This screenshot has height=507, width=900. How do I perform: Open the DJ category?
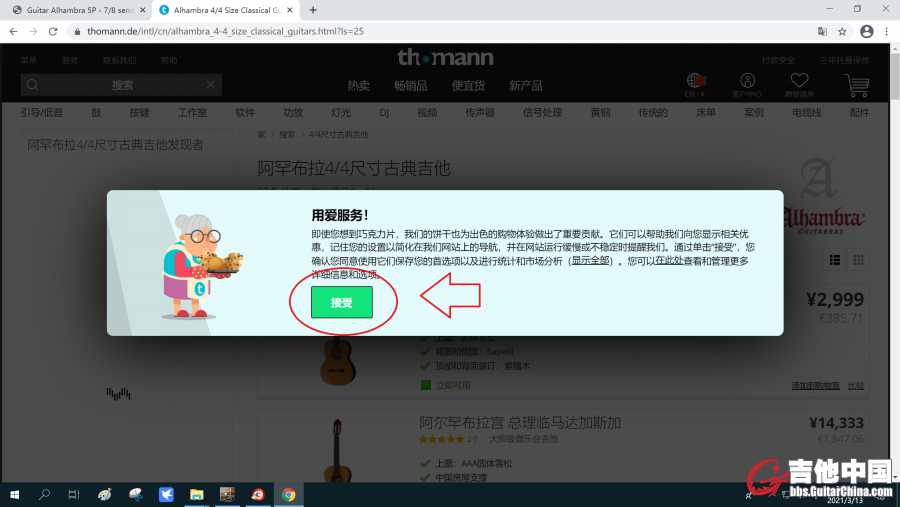384,113
